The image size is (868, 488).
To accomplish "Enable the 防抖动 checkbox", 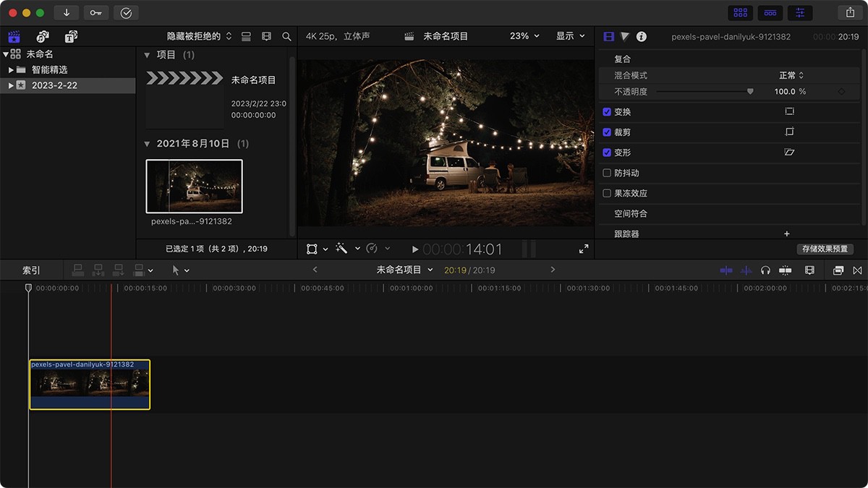I will [x=607, y=173].
